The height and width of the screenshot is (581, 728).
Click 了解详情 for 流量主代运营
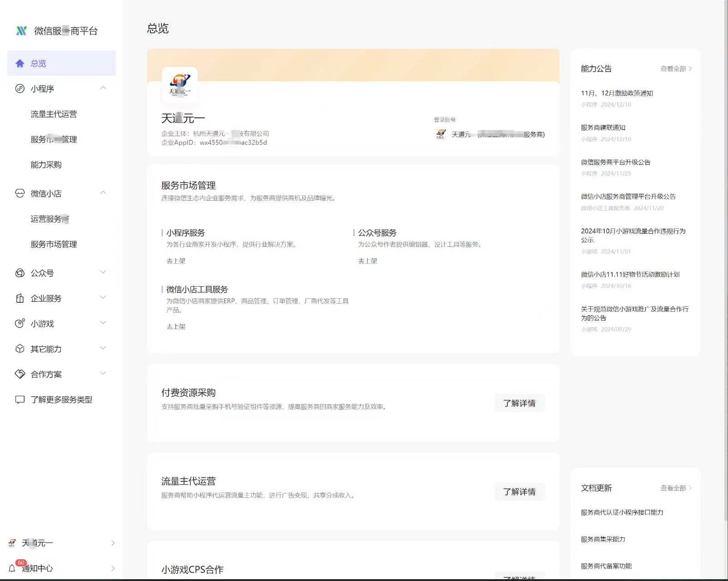point(520,492)
